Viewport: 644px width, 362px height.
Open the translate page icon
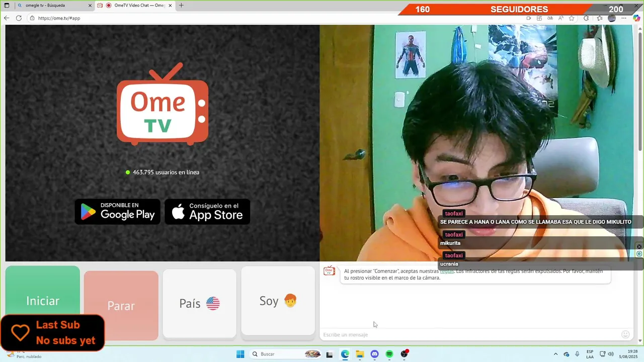[x=550, y=18]
